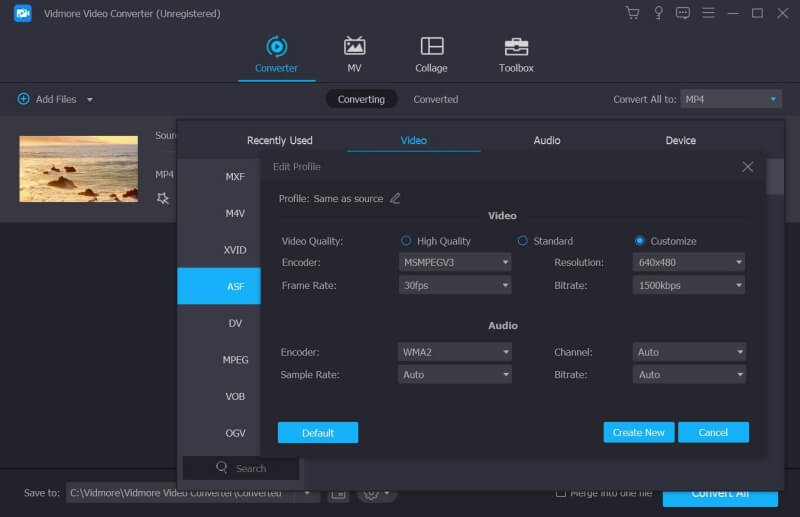Click the shopping cart purchase icon
Viewport: 800px width, 517px height.
(632, 13)
